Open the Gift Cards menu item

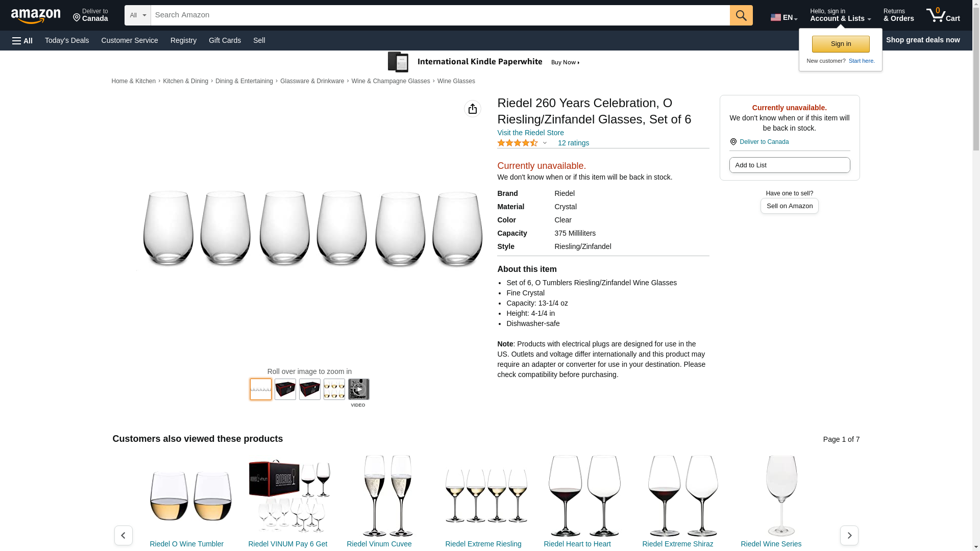pos(225,40)
